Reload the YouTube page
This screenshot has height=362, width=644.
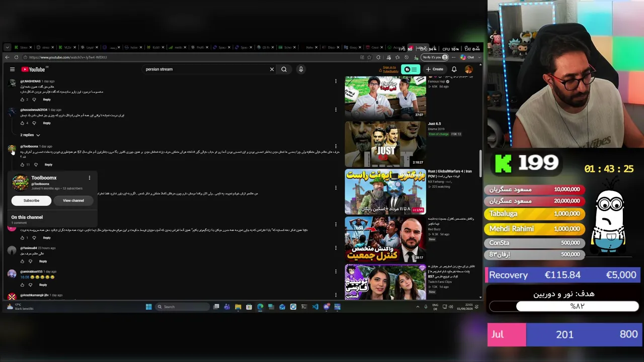coord(16,57)
